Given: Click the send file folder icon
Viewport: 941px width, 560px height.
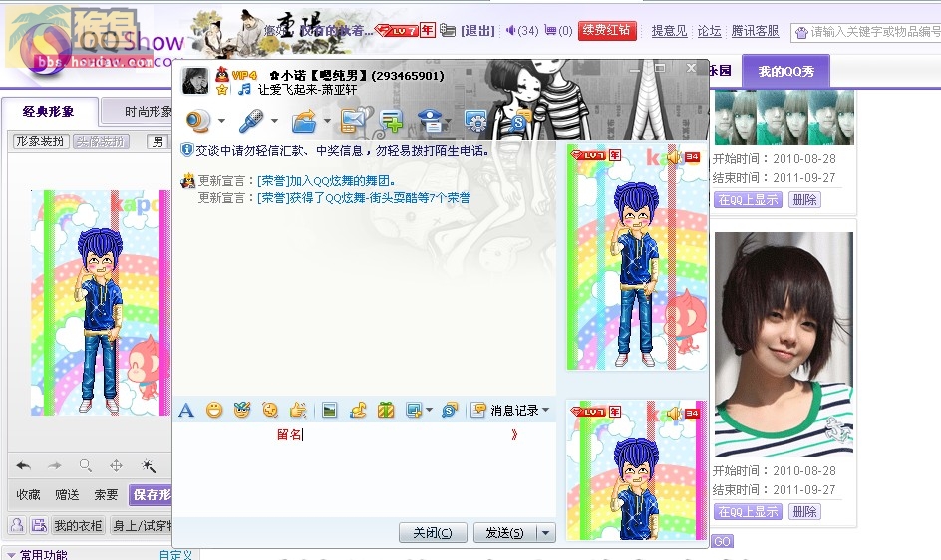Looking at the screenshot, I should (304, 121).
